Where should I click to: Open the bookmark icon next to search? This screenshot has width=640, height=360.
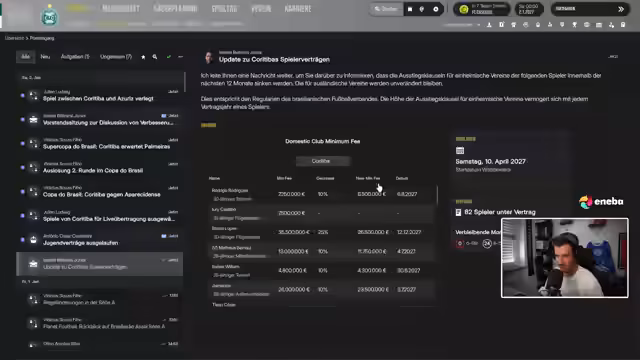click(410, 9)
